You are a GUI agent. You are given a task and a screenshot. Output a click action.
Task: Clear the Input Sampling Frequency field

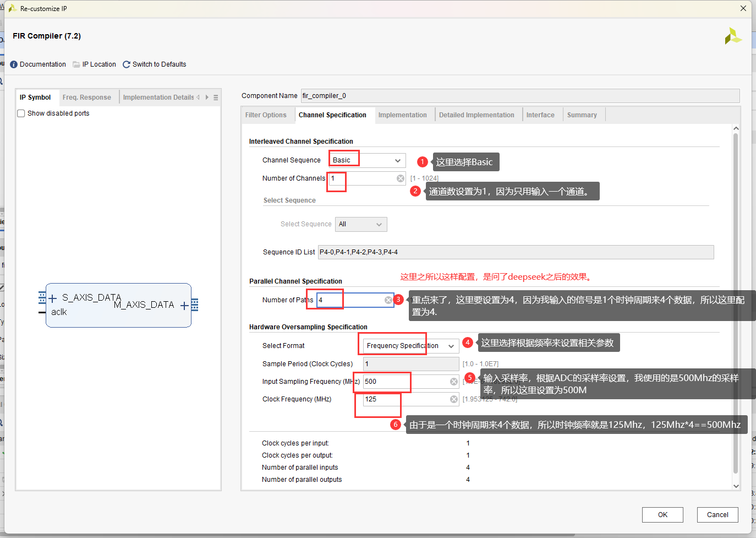pyautogui.click(x=454, y=382)
